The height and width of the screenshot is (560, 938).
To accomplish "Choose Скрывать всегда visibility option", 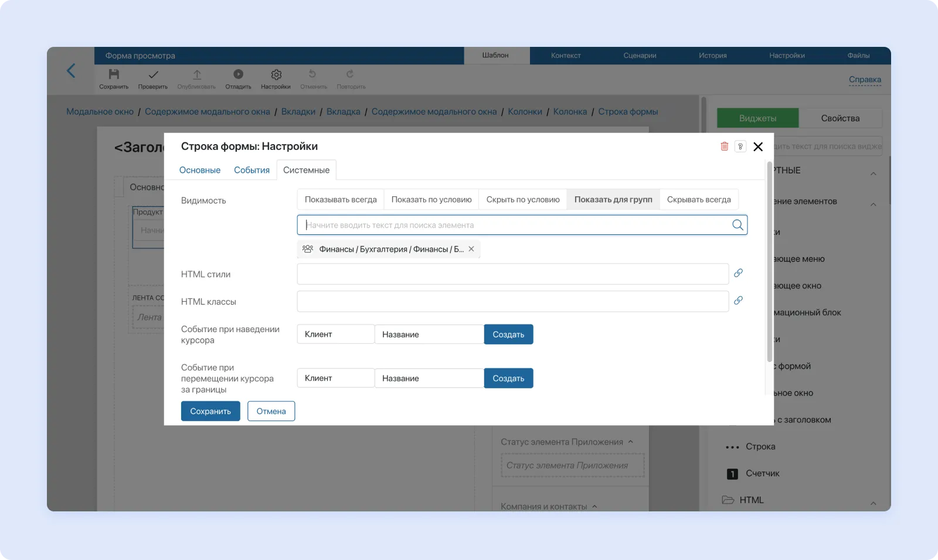I will point(699,200).
